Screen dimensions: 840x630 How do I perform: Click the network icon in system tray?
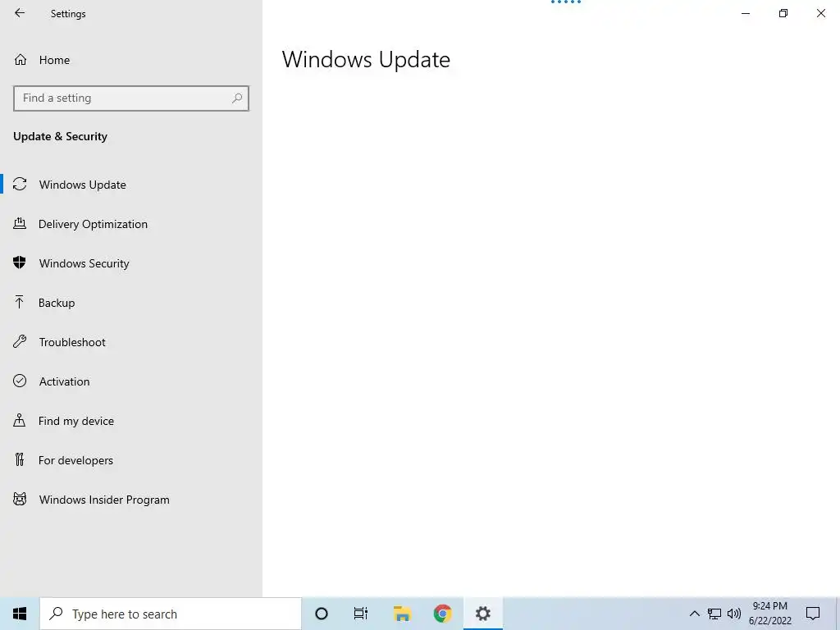click(714, 614)
